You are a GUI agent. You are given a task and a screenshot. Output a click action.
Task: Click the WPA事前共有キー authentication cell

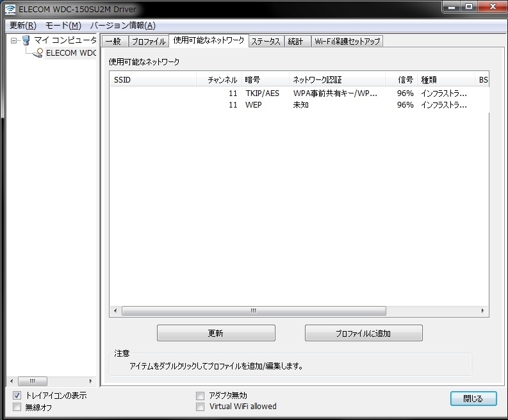pos(335,93)
